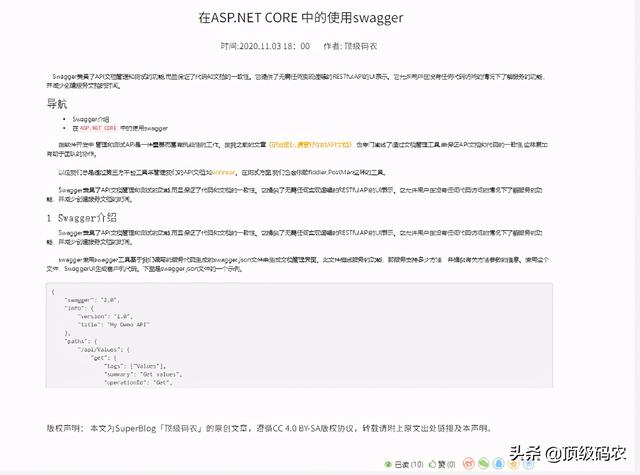This screenshot has height=475, width=640.
Task: Click the article title 在ASP.NET CORE 中的使用swagger
Action: tap(301, 18)
